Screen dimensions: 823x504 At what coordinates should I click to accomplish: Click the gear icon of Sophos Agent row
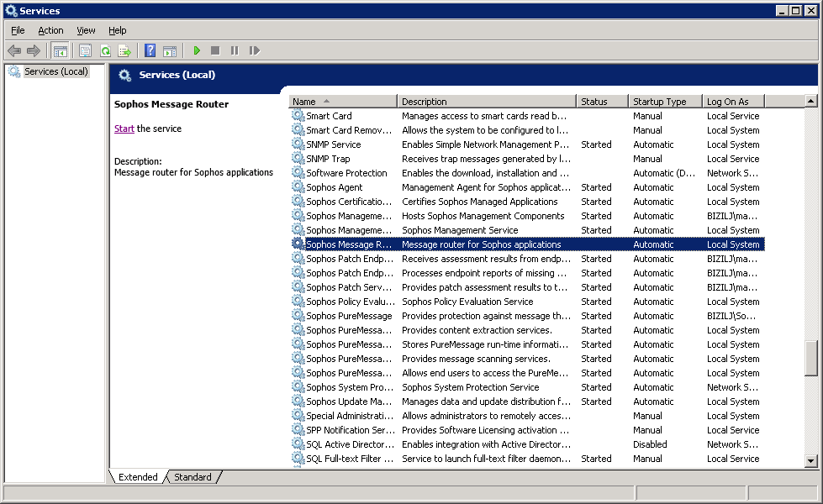(298, 186)
